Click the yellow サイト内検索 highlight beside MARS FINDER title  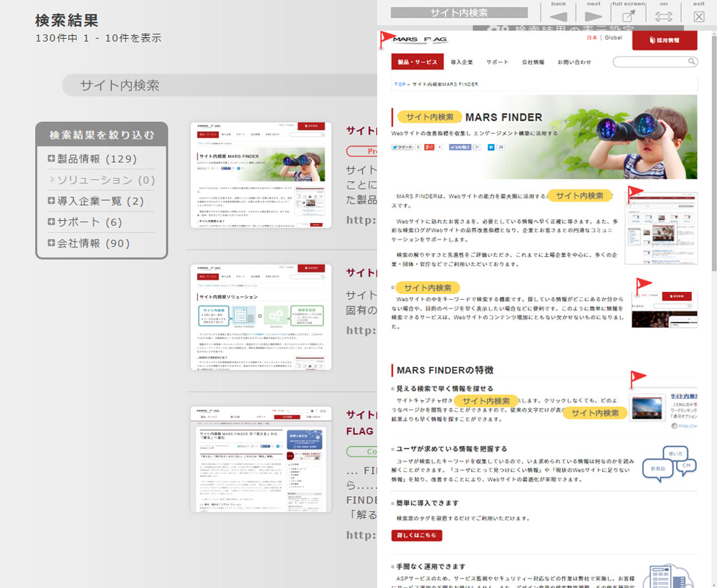click(429, 117)
